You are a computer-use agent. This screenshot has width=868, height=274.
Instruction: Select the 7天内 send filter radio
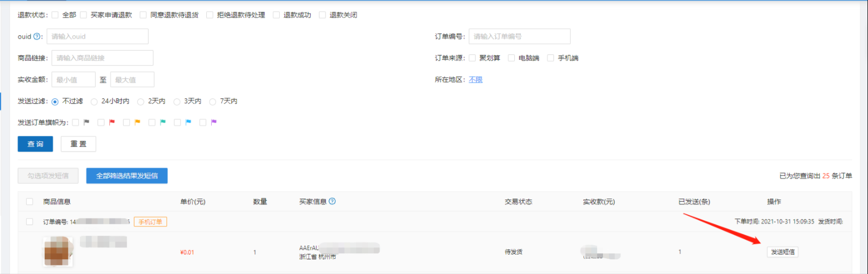pos(213,102)
